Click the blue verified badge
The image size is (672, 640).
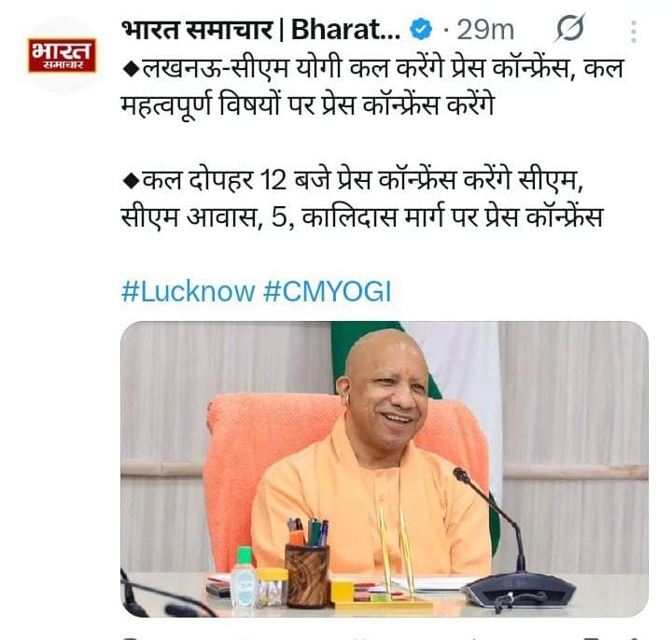click(421, 29)
